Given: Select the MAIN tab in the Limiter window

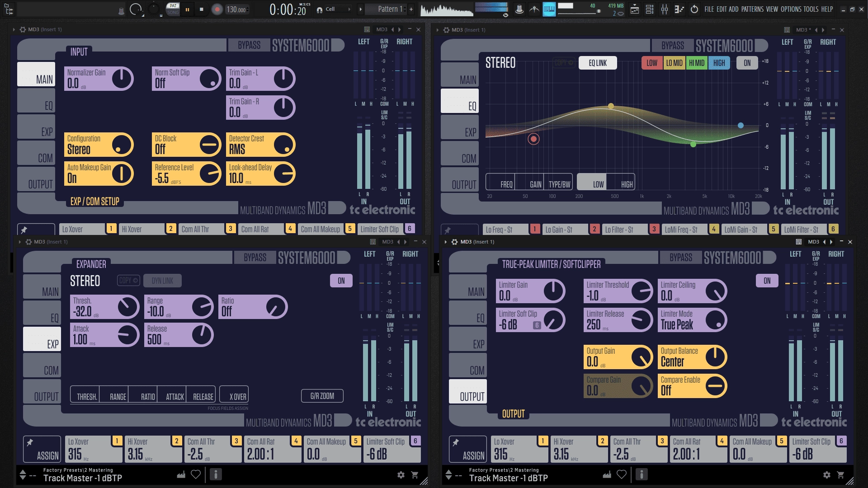Looking at the screenshot, I should (468, 286).
